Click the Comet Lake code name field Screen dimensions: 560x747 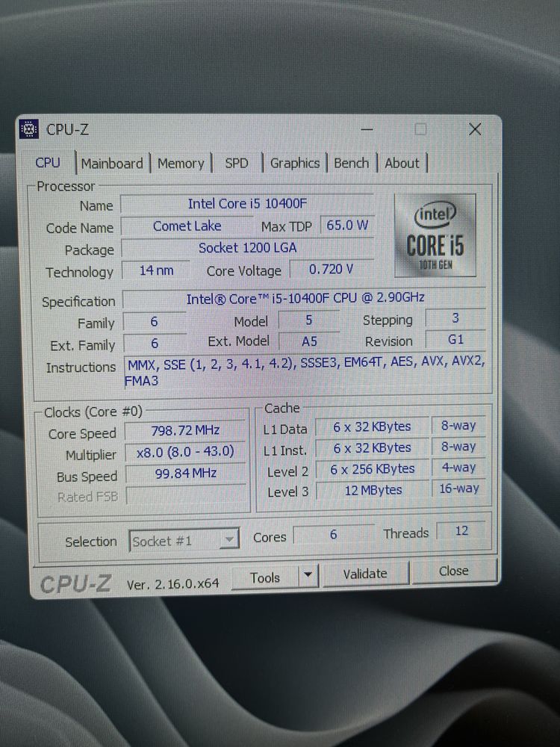pyautogui.click(x=187, y=226)
